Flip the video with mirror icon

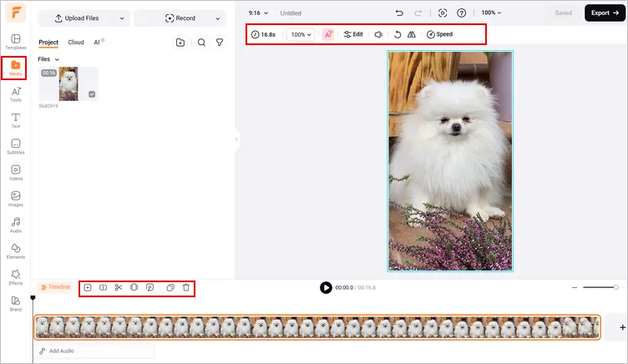[412, 34]
